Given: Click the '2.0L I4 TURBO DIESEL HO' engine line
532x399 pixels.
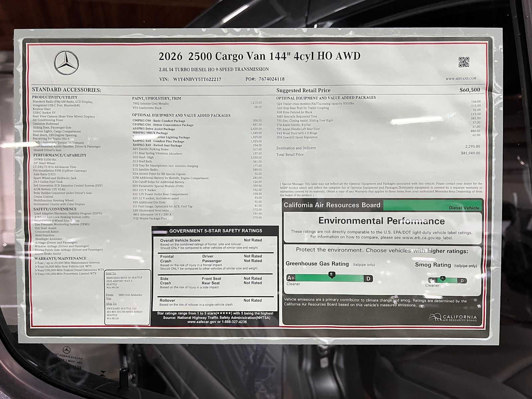Looking at the screenshot, I should [x=214, y=69].
